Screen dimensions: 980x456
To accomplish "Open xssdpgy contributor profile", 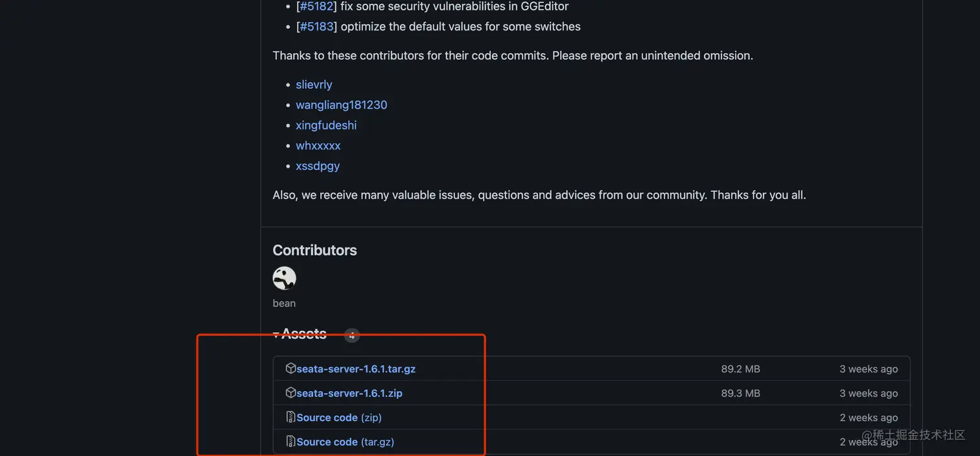I will tap(318, 166).
